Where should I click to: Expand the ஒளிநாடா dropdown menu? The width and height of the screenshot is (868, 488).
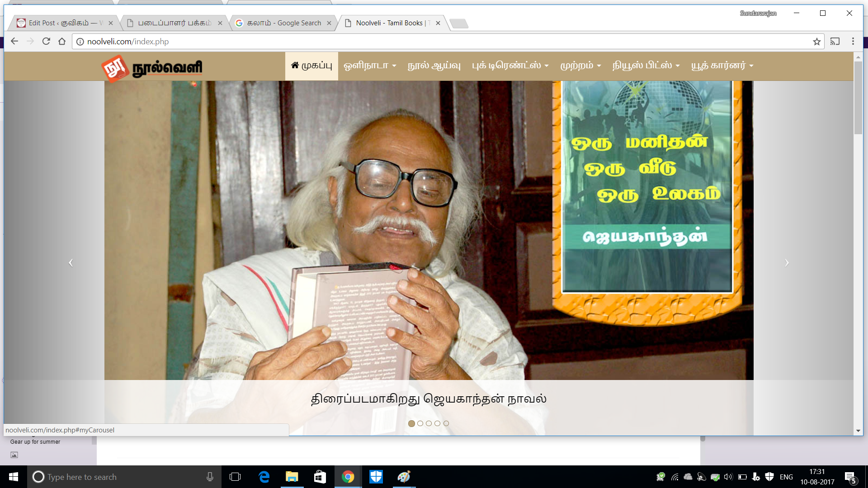(370, 66)
